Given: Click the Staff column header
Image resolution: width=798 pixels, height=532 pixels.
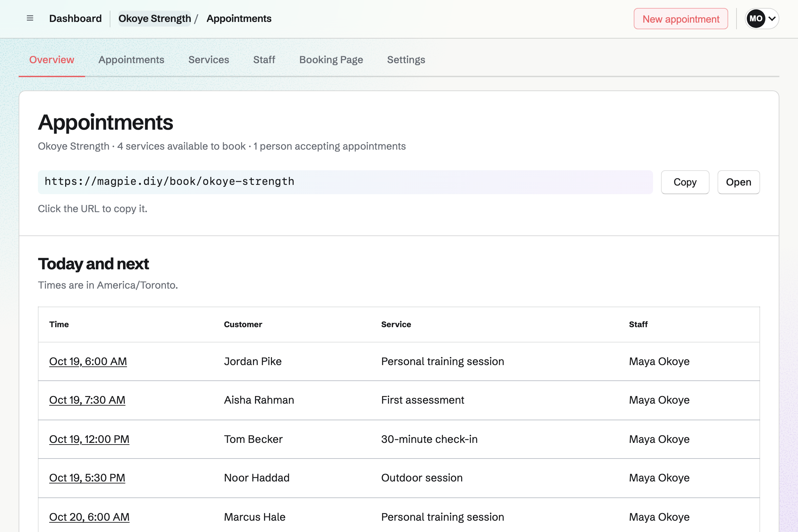Looking at the screenshot, I should 638,325.
